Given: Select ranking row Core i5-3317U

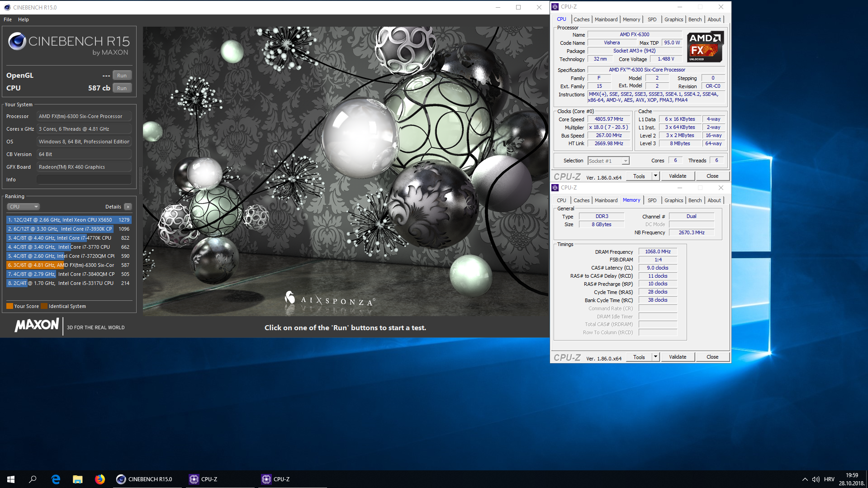Looking at the screenshot, I should click(69, 283).
